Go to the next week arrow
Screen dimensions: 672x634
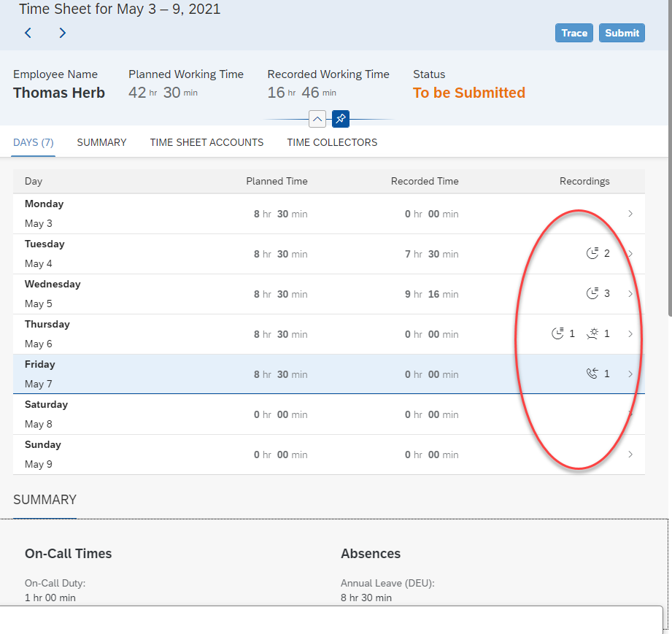tap(63, 33)
